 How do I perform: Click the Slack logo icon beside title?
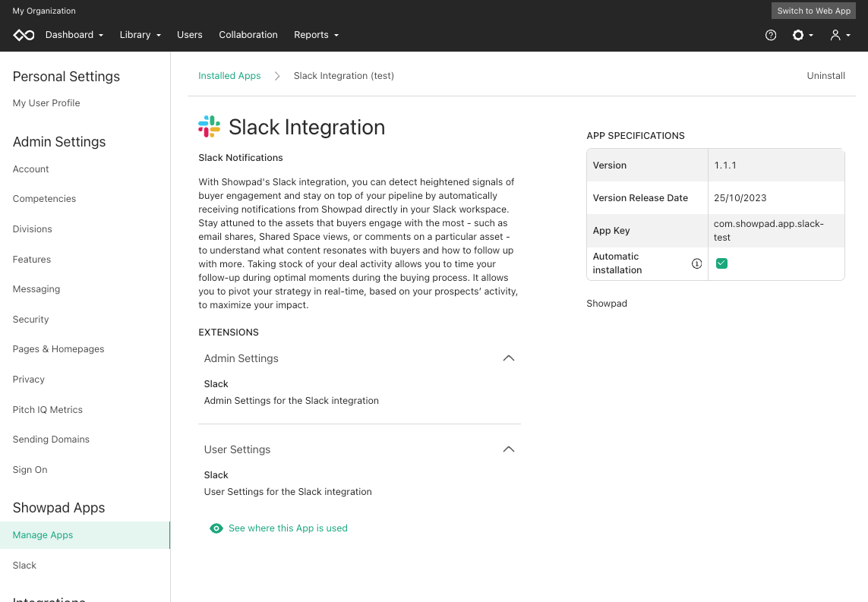210,127
